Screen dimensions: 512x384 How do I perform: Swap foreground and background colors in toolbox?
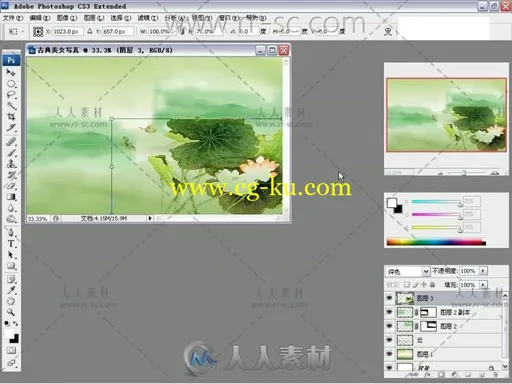pyautogui.click(x=15, y=323)
